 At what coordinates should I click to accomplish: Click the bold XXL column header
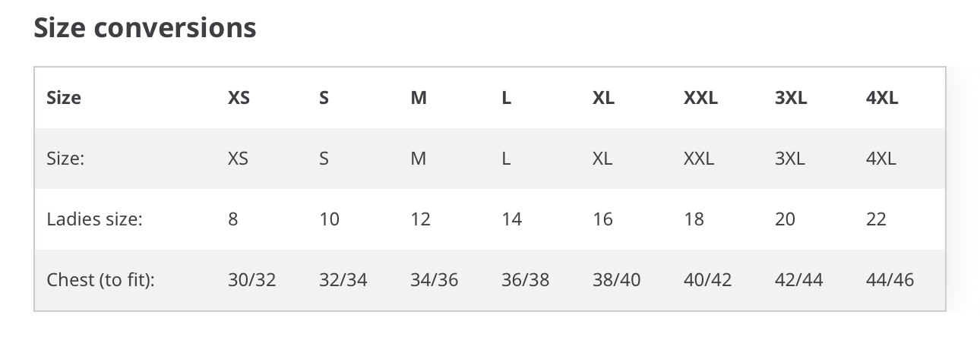pyautogui.click(x=700, y=98)
